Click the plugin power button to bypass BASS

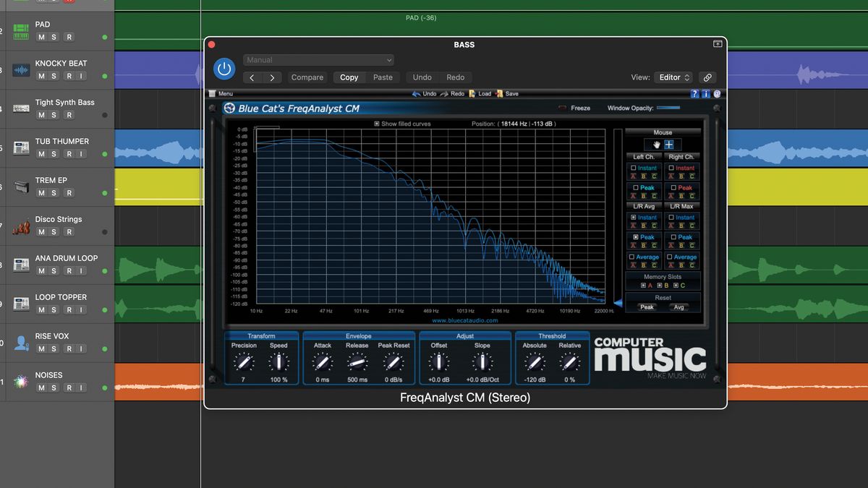224,69
